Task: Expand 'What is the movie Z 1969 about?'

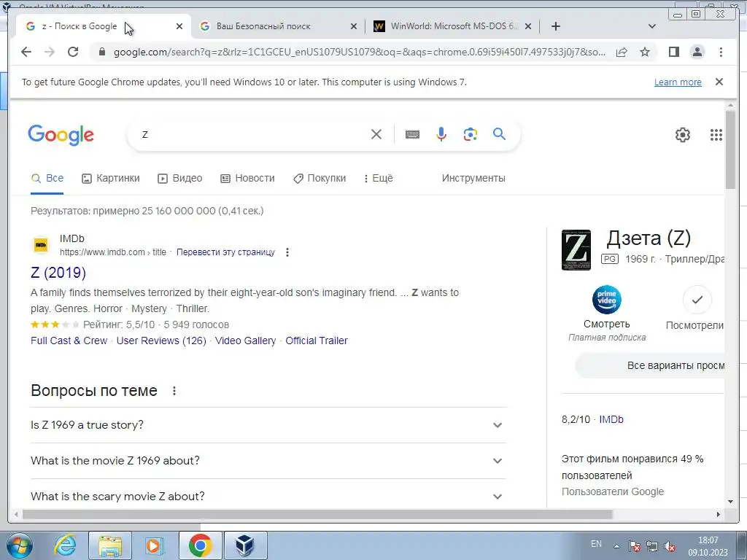Action: pyautogui.click(x=268, y=461)
